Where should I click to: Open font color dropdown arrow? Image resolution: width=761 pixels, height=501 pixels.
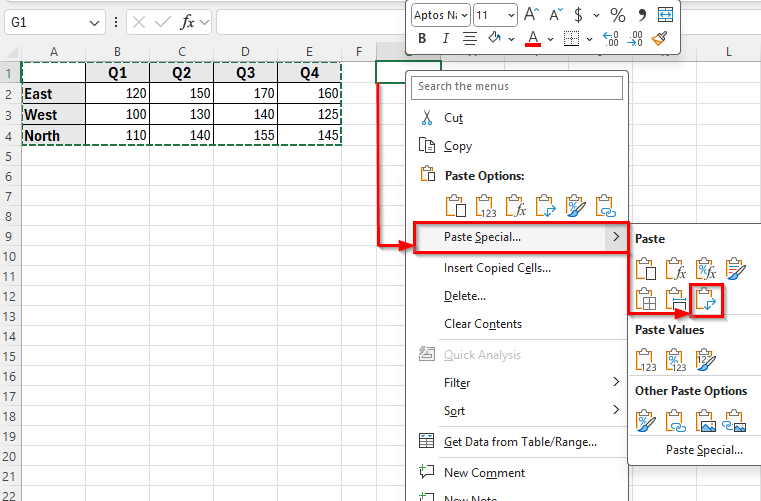point(550,39)
